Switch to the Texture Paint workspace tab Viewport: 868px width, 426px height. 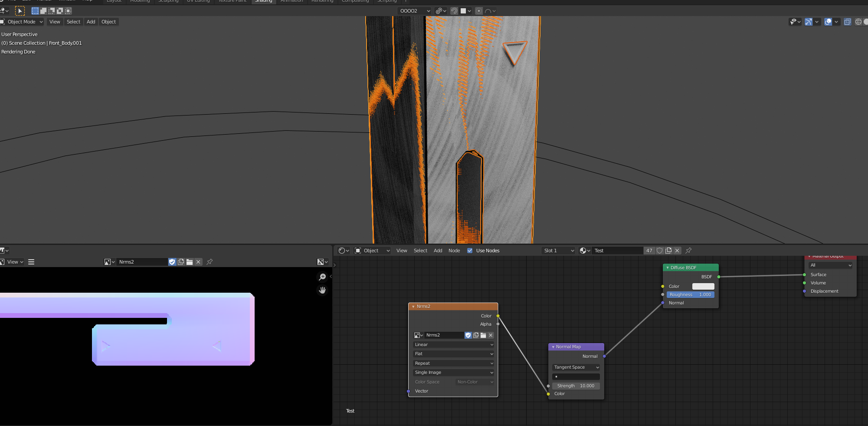click(232, 1)
